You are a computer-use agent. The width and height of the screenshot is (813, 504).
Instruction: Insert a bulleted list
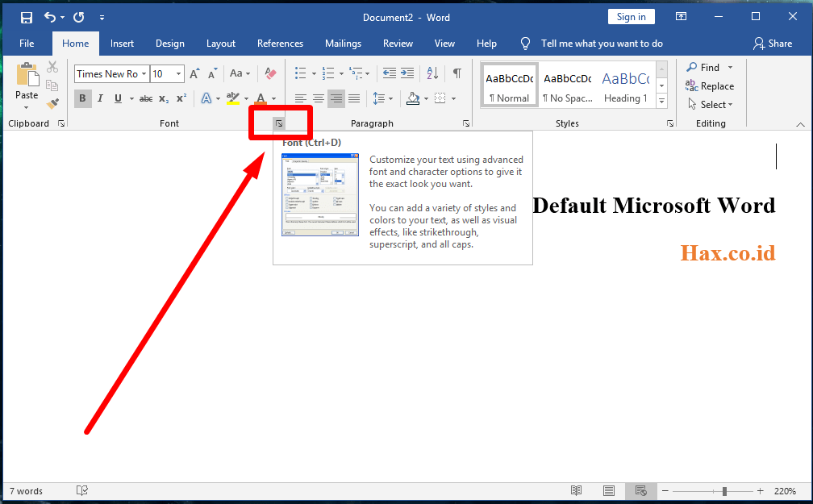(x=301, y=73)
